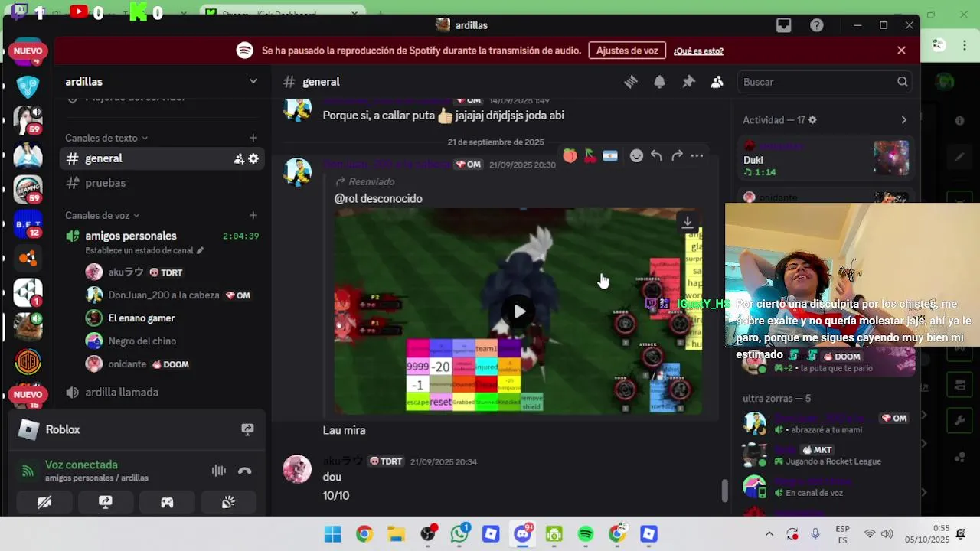Download the video attachment
Image resolution: width=980 pixels, height=551 pixels.
click(x=688, y=222)
